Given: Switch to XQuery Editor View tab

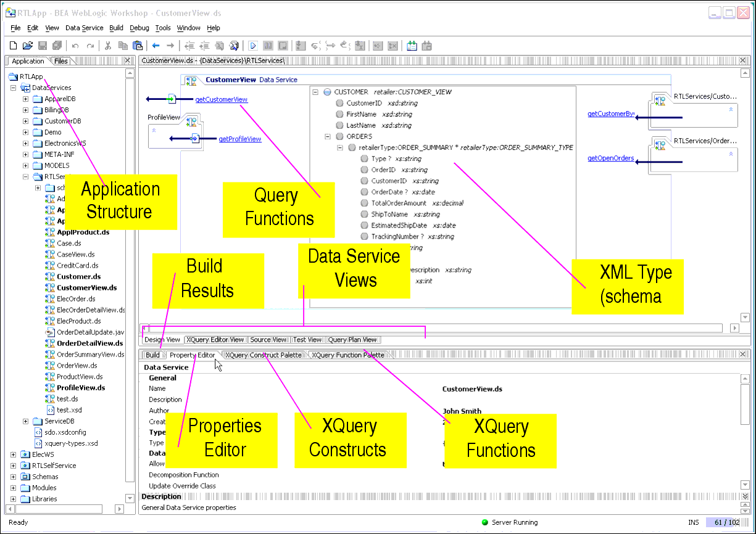Looking at the screenshot, I should pyautogui.click(x=215, y=340).
